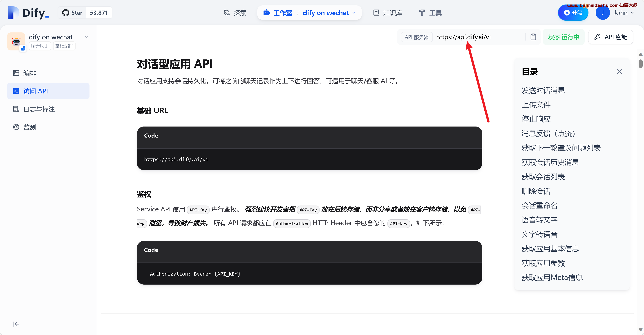
Task: Jump to 获取会话列表 section
Action: [543, 177]
